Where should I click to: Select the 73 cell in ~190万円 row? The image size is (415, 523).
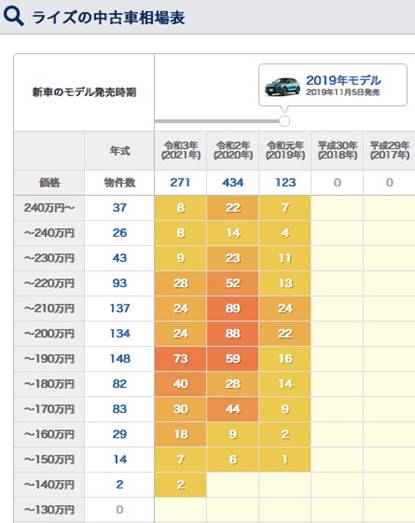click(180, 359)
